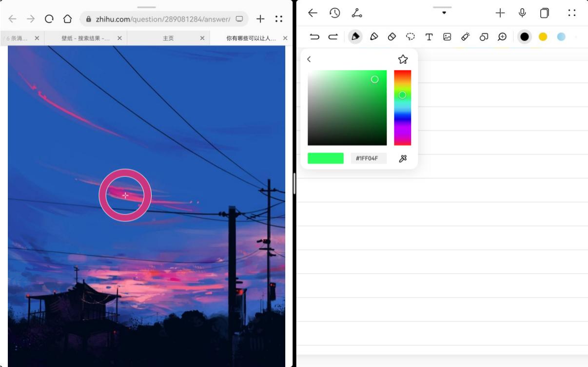Image resolution: width=588 pixels, height=367 pixels.
Task: Close the 6 条消 tab
Action: [x=37, y=38]
